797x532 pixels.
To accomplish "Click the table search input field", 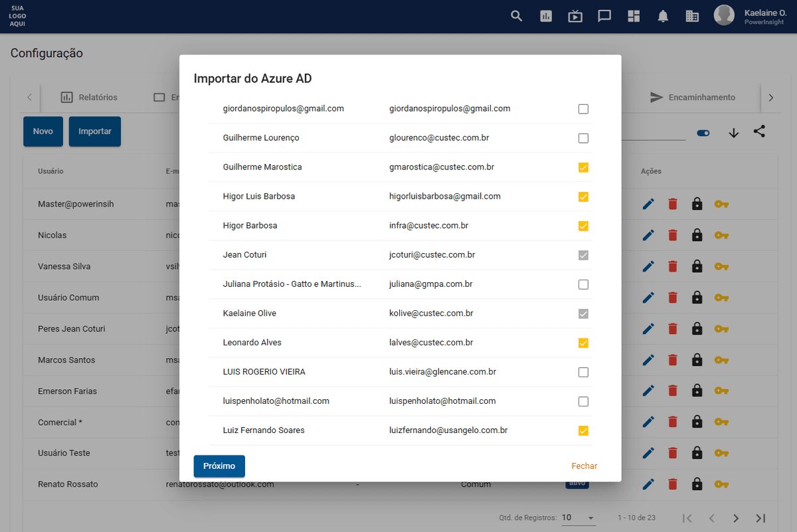I will tap(654, 132).
